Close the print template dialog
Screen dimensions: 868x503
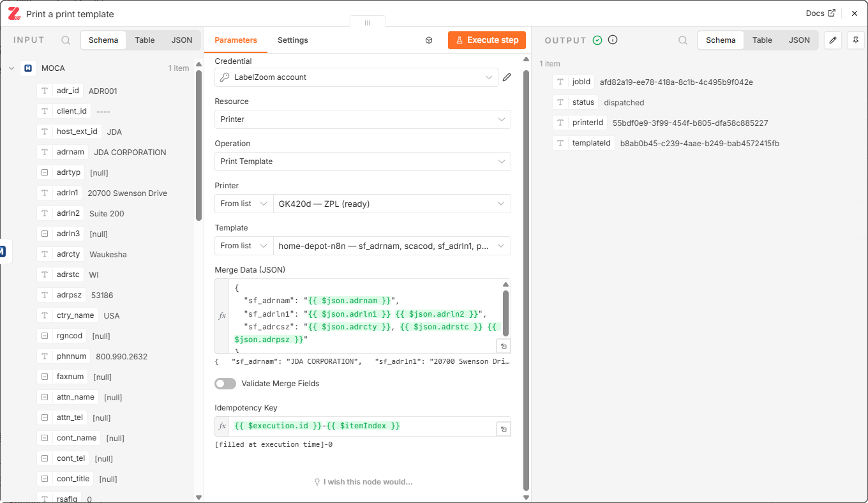point(855,13)
